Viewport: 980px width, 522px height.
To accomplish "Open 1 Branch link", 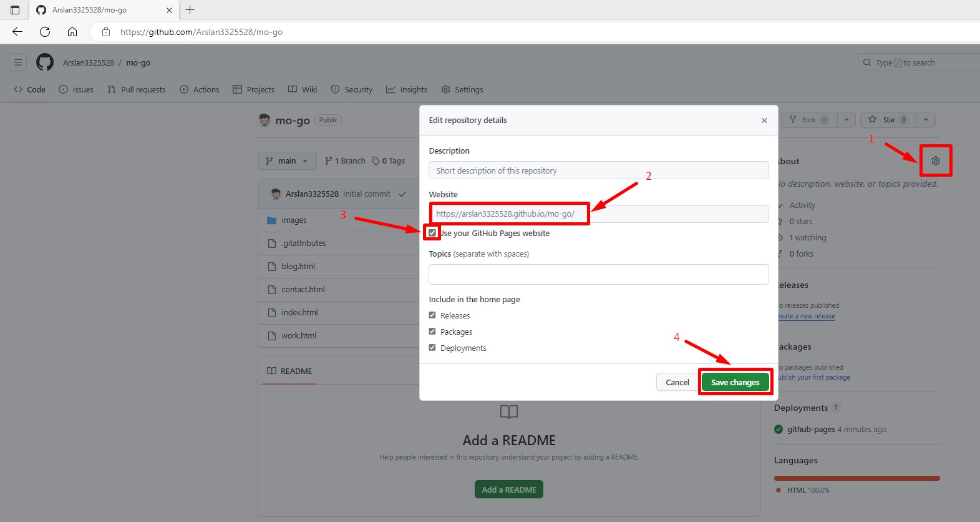I will 345,161.
